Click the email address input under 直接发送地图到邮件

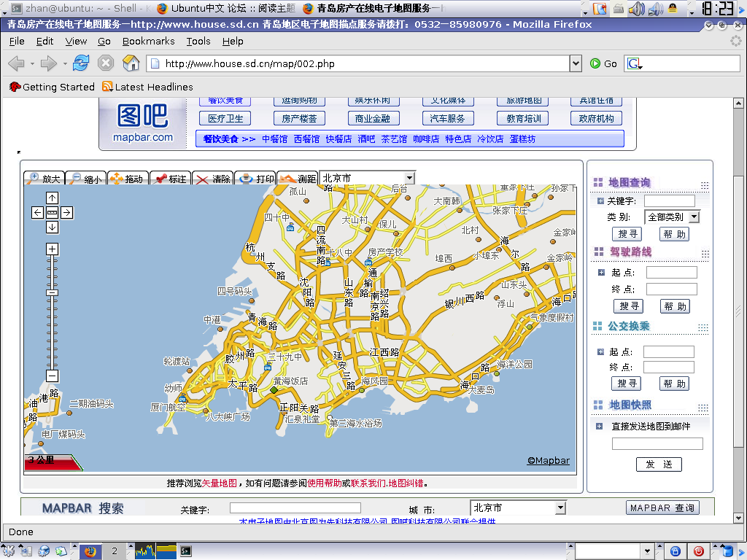pos(657,444)
